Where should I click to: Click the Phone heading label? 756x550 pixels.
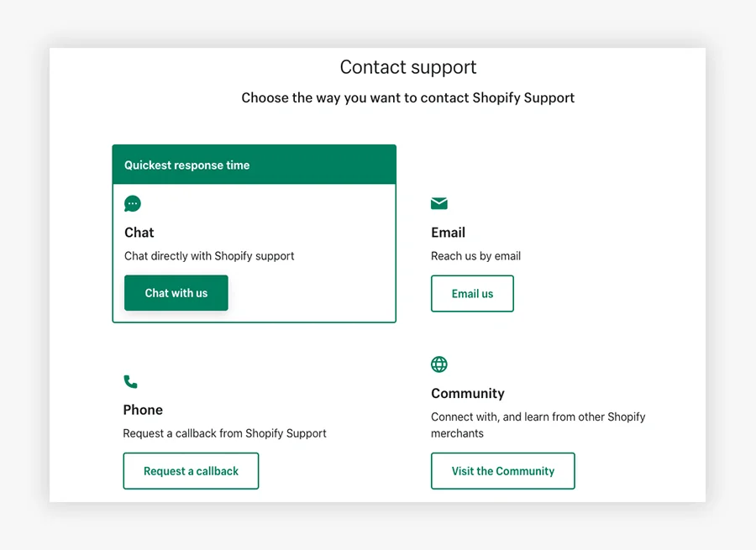coord(142,410)
